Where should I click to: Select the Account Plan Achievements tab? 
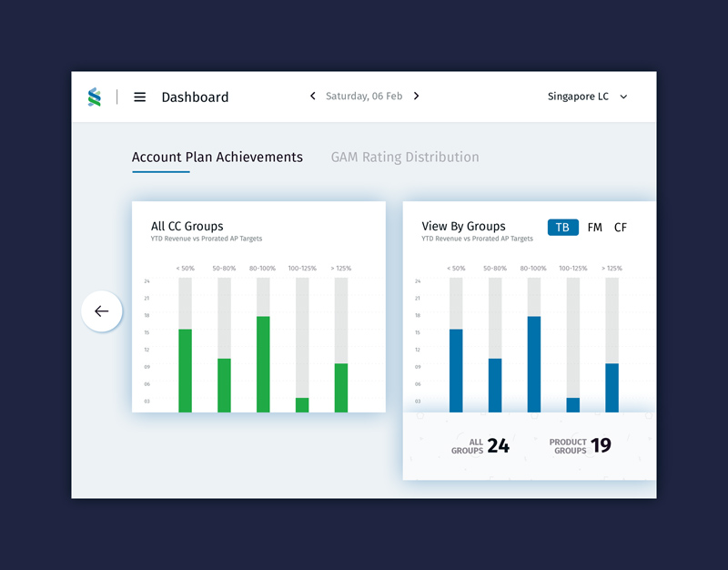coord(217,157)
